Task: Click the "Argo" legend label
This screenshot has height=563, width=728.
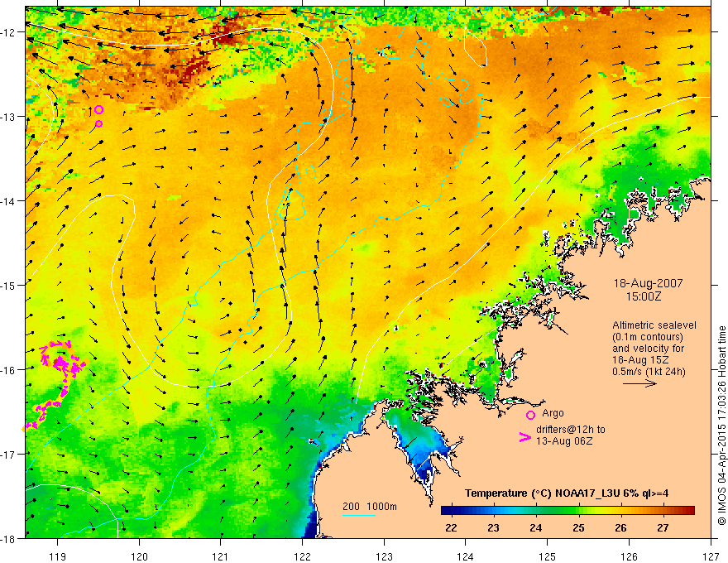Action: [553, 413]
